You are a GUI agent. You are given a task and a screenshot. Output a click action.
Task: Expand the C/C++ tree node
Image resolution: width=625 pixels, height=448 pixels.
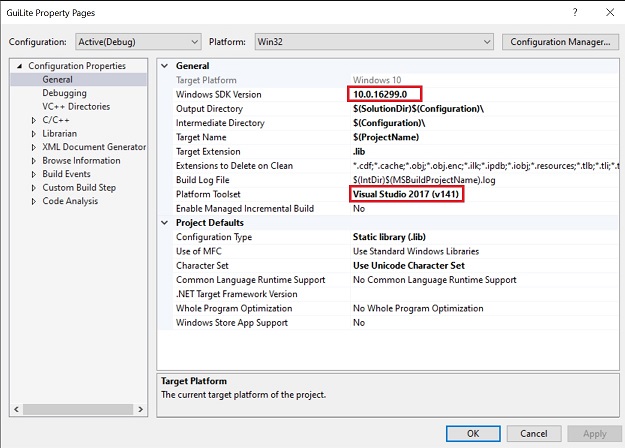point(34,120)
